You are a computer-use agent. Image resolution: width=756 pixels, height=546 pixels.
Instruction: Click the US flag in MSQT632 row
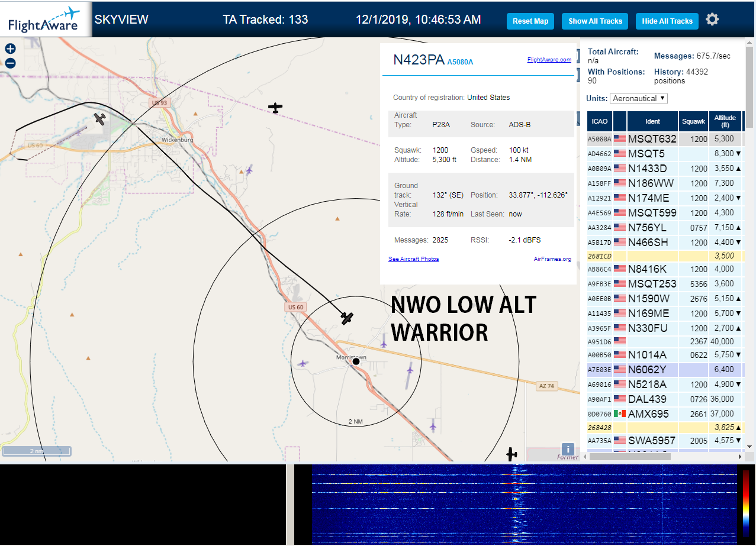[620, 139]
